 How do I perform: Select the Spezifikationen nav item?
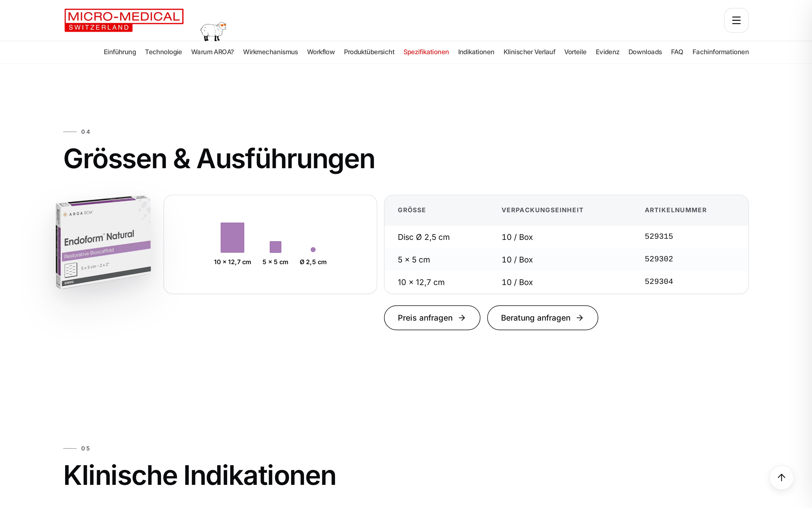pos(426,52)
